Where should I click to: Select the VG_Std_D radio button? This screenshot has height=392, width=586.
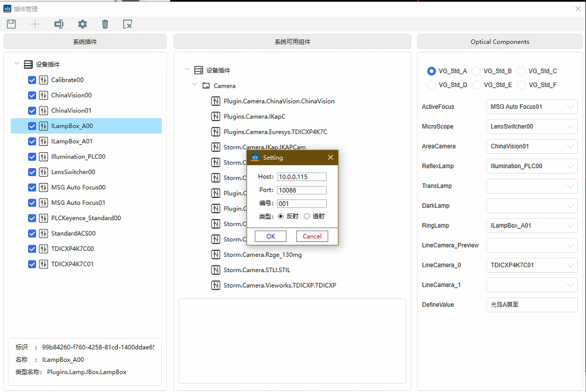tap(431, 85)
